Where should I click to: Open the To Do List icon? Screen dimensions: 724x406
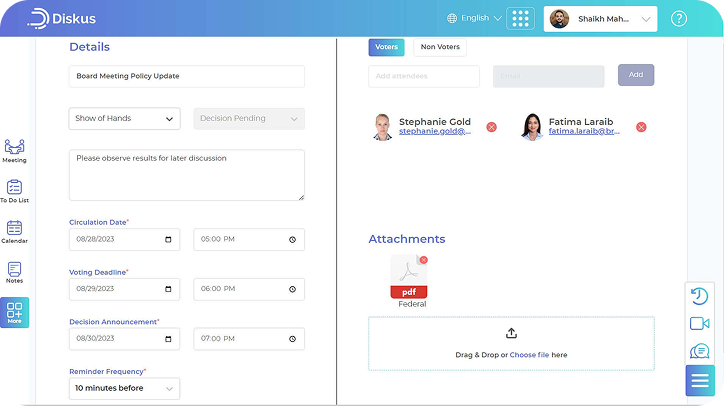point(14,190)
